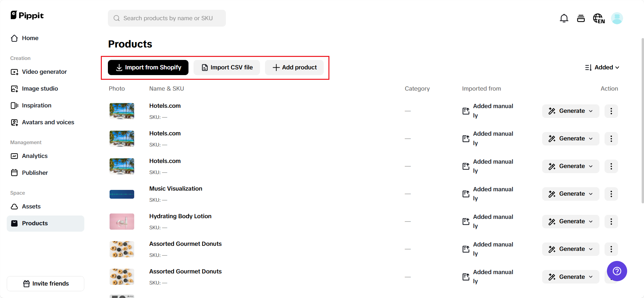Open your profile avatar in the top bar
The width and height of the screenshot is (644, 298).
tap(617, 18)
